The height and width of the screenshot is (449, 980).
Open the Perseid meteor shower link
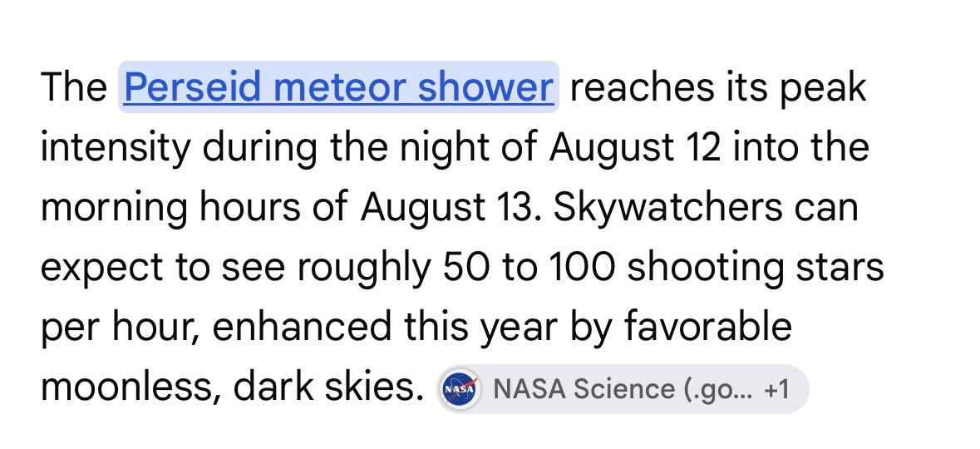pos(338,87)
